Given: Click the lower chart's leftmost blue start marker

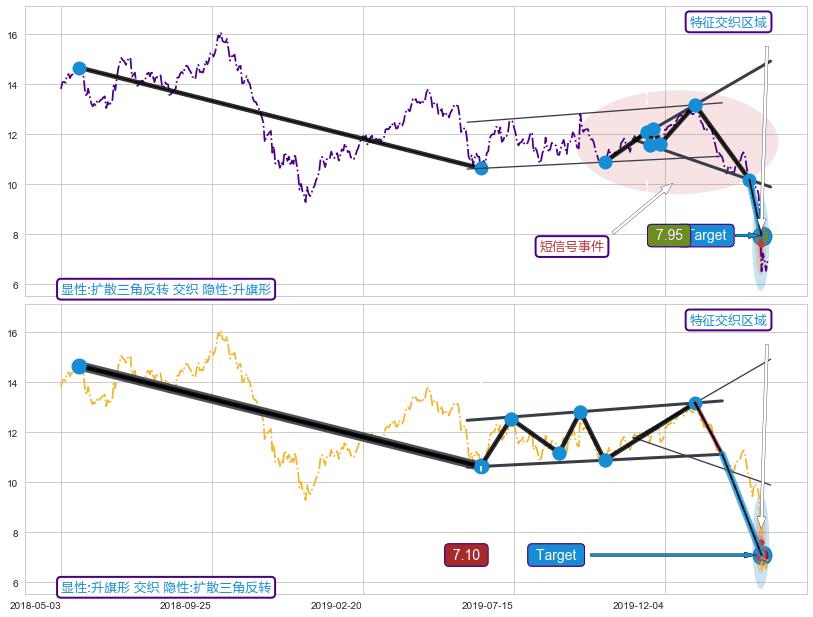Looking at the screenshot, I should pyautogui.click(x=79, y=366).
